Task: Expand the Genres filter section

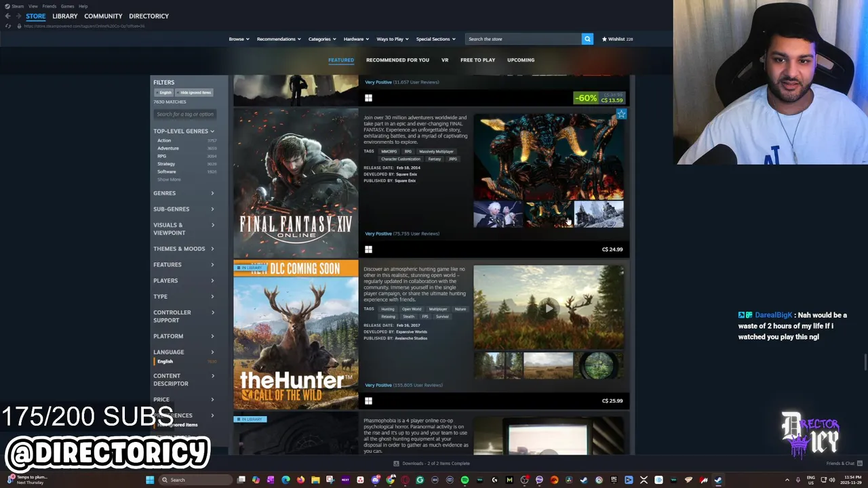Action: point(184,193)
